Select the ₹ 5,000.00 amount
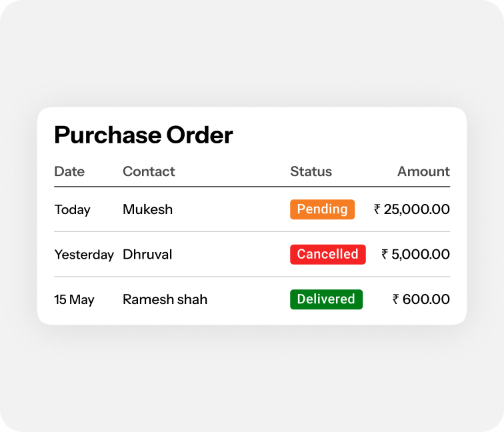 pyautogui.click(x=415, y=254)
